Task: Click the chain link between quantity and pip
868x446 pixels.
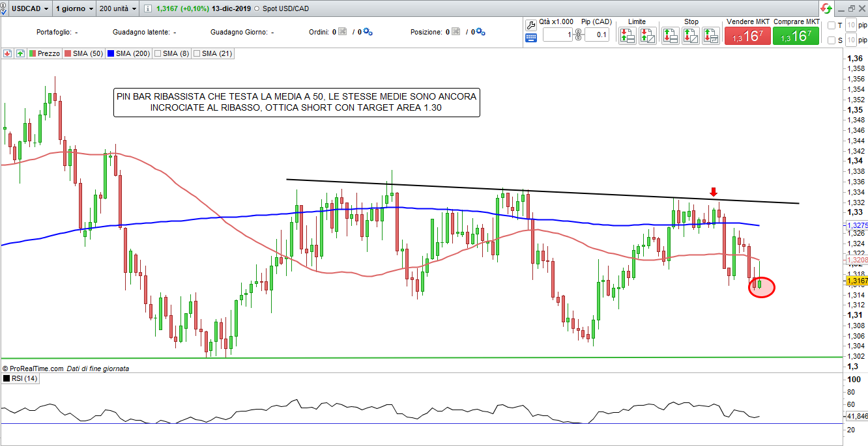Action: (x=578, y=35)
